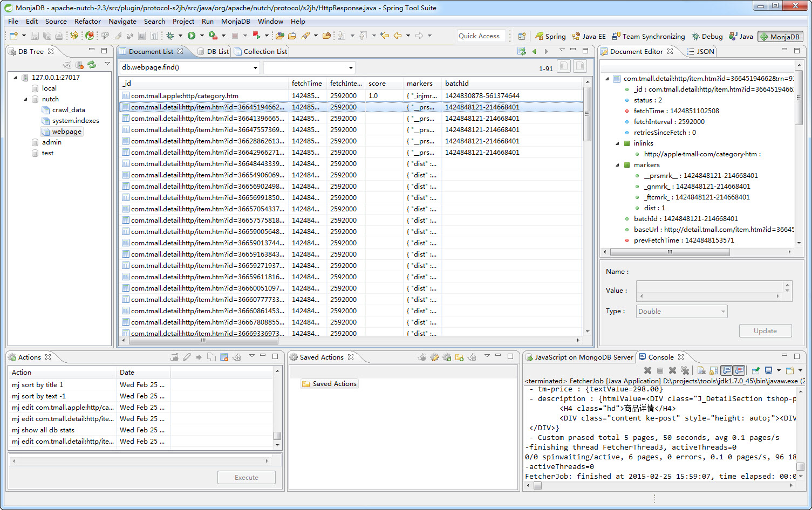Click the Save All icon
Viewport: 812px width, 510px height.
(47, 36)
